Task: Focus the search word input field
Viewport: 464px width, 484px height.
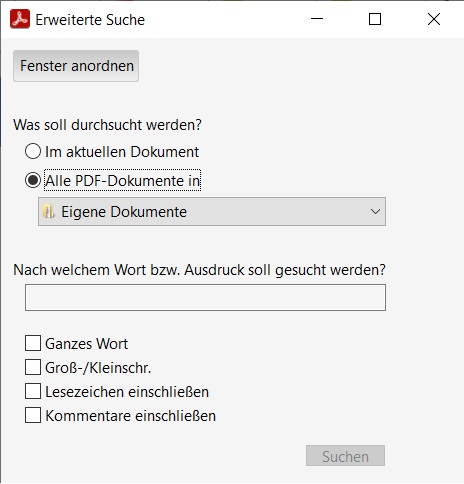Action: pos(205,297)
